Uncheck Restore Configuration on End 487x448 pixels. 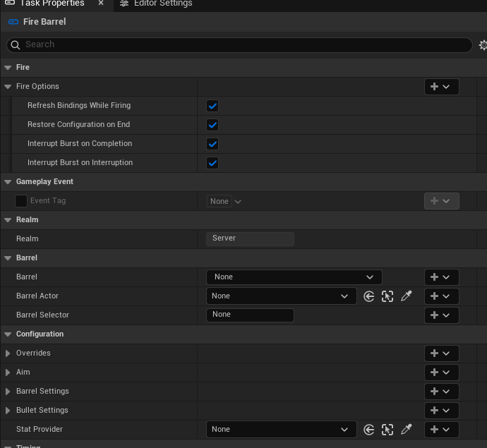click(212, 125)
